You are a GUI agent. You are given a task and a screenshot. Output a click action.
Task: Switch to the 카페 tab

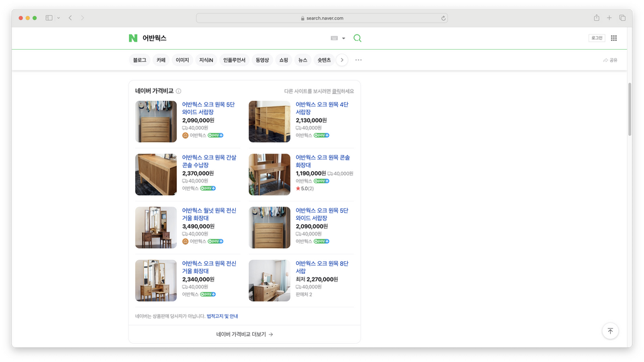[x=161, y=60]
